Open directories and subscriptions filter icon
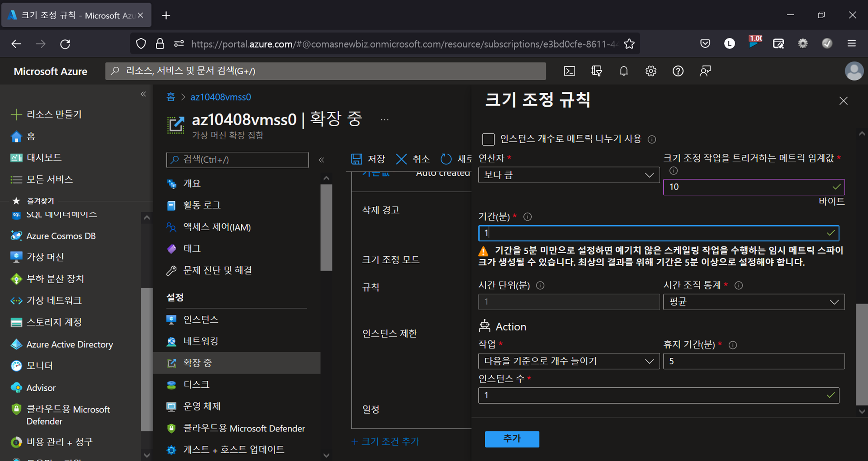Screen dimensions: 868x461 (597, 71)
